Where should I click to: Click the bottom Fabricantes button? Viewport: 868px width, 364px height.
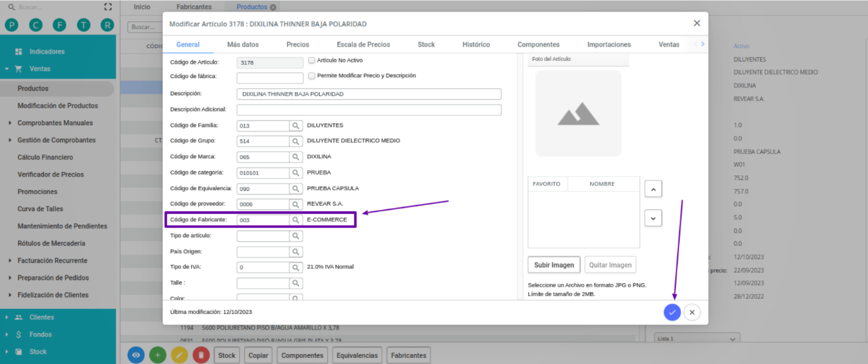(x=409, y=355)
